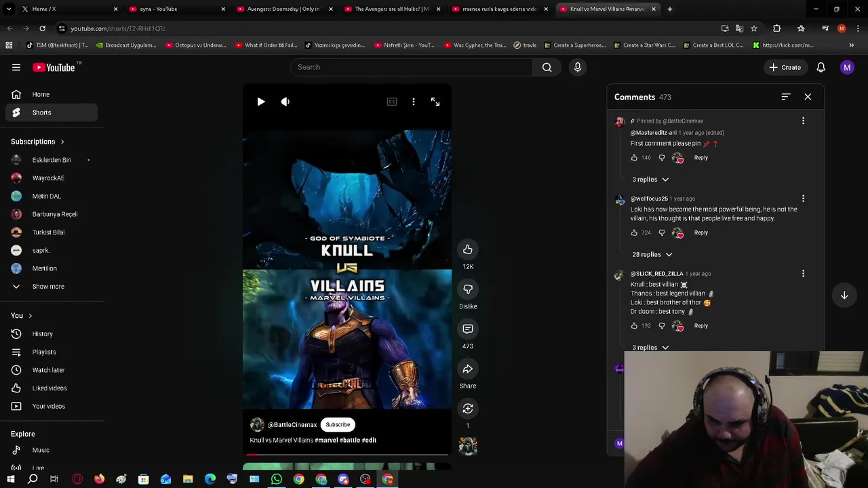Screen dimensions: 868x488
Task: Like the @SLICK_RED_ZILLA comment
Action: (x=634, y=326)
